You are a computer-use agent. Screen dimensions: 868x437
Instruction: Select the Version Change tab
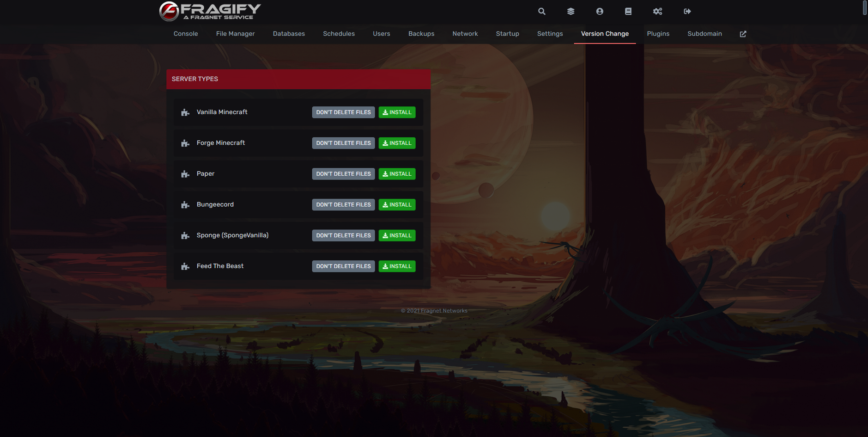[x=605, y=34]
